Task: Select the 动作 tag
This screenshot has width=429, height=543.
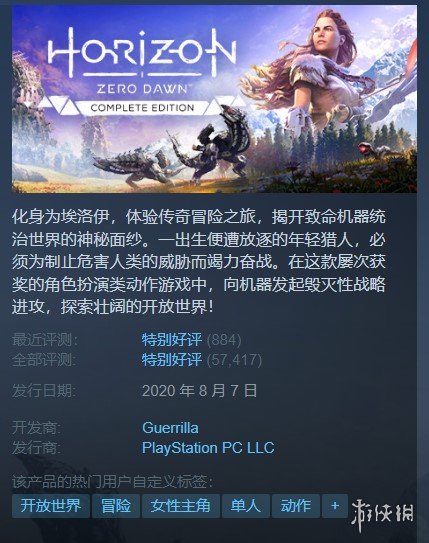Action: [296, 506]
